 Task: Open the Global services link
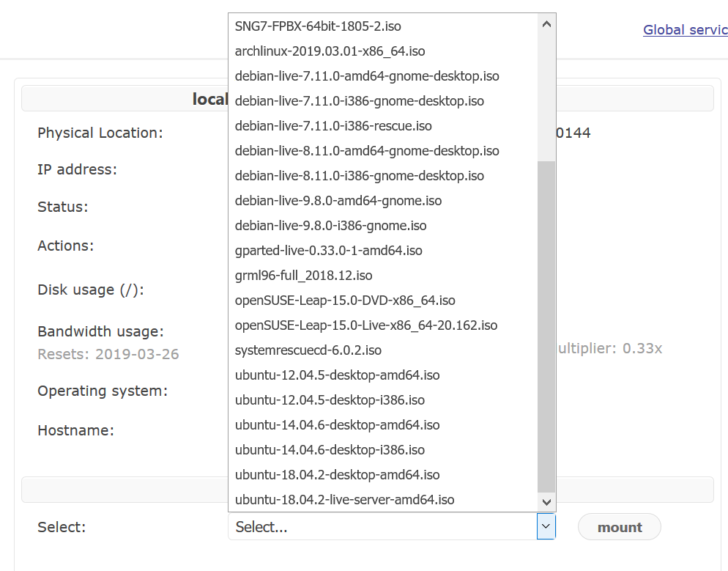686,30
